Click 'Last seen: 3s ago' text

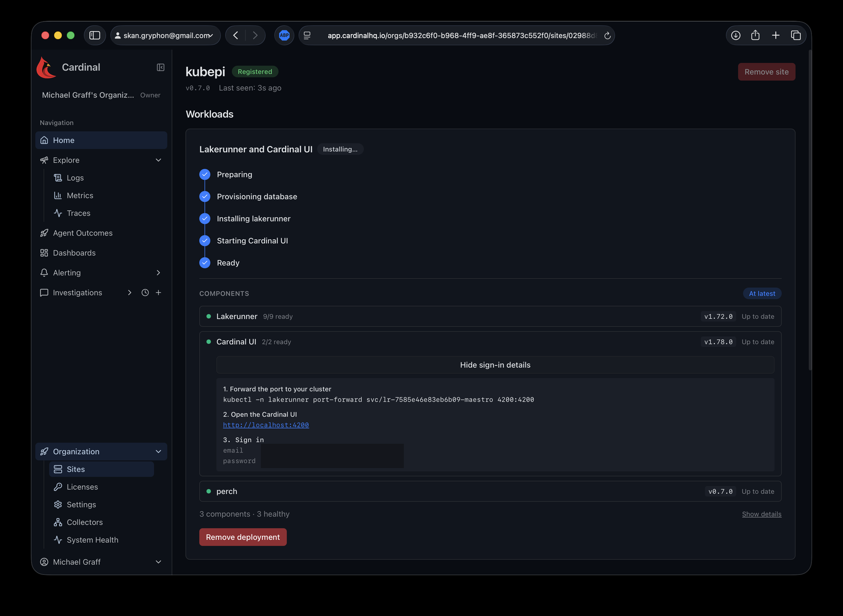point(250,88)
